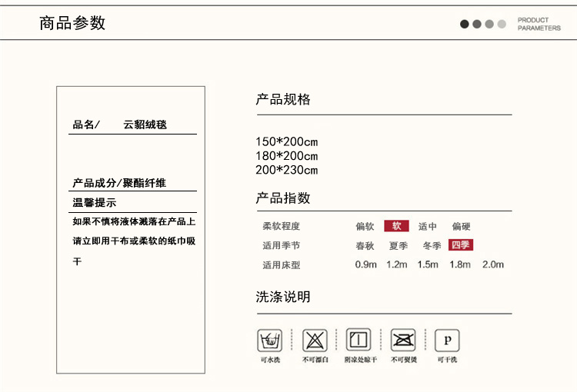The image size is (577, 392).
Task: Click the 产品成分/聚酯纤维 composition line
Action: 119,183
